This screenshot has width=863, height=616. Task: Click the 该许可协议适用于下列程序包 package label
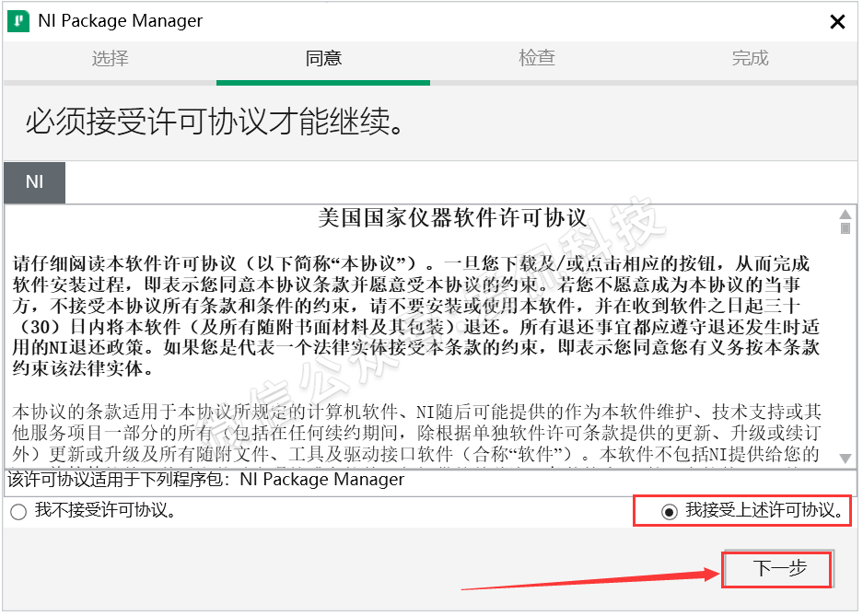click(x=206, y=480)
